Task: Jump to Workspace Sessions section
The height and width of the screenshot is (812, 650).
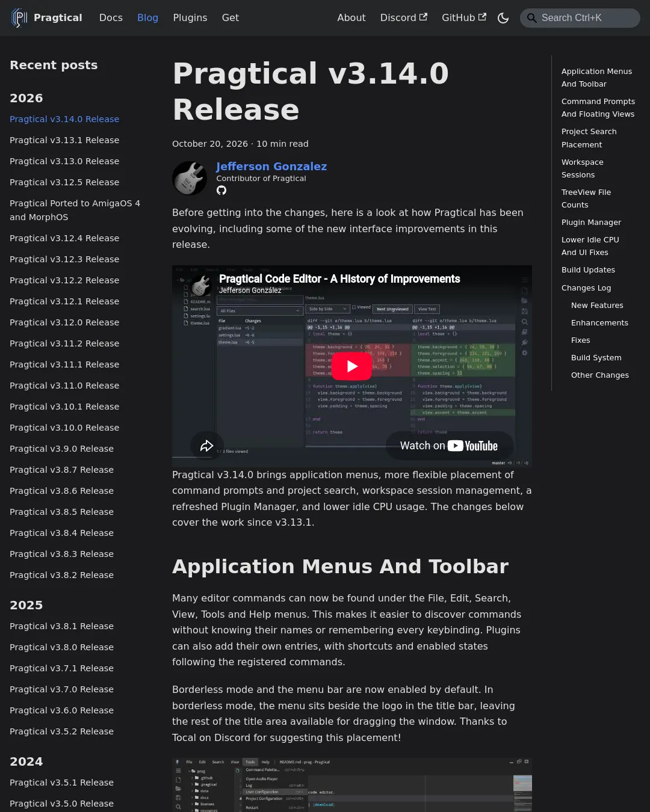Action: [582, 168]
